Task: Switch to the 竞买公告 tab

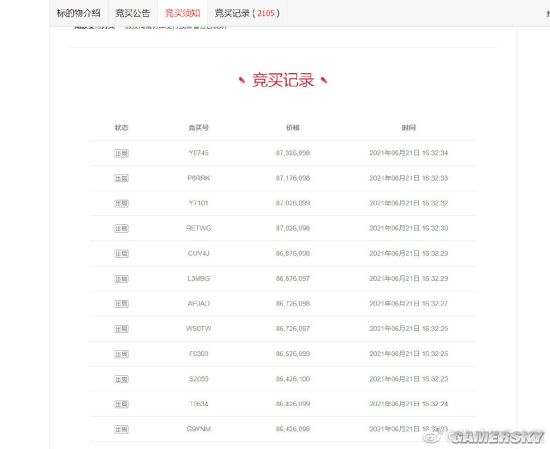Action: [x=133, y=13]
